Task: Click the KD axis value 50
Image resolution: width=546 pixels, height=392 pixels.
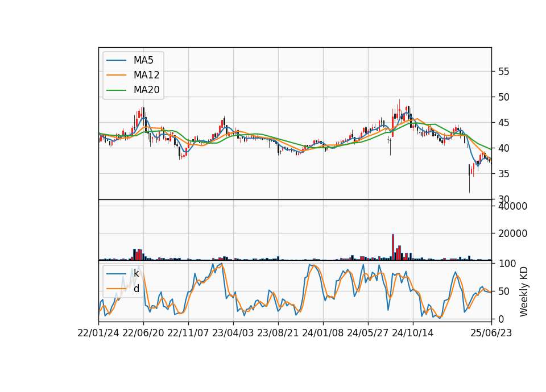Action: (x=503, y=291)
